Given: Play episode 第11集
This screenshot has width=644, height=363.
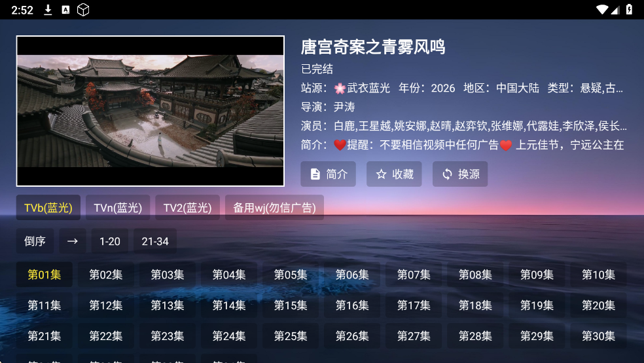Looking at the screenshot, I should (45, 305).
